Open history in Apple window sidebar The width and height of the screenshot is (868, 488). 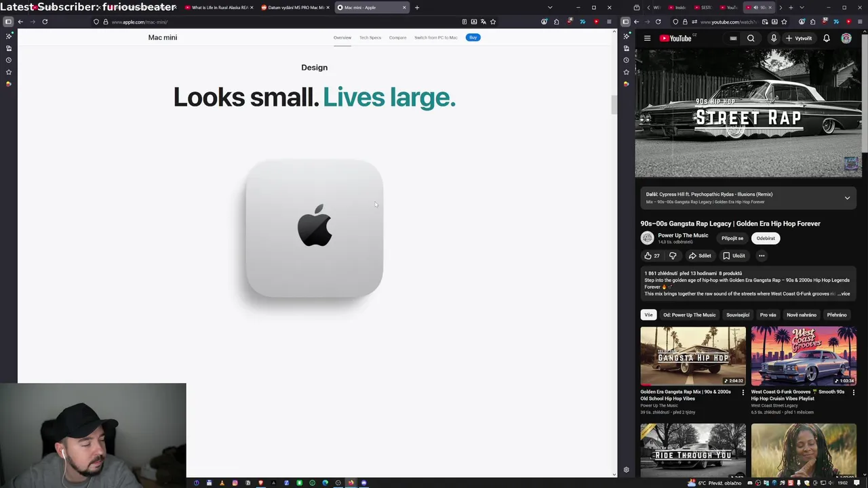pos(8,60)
